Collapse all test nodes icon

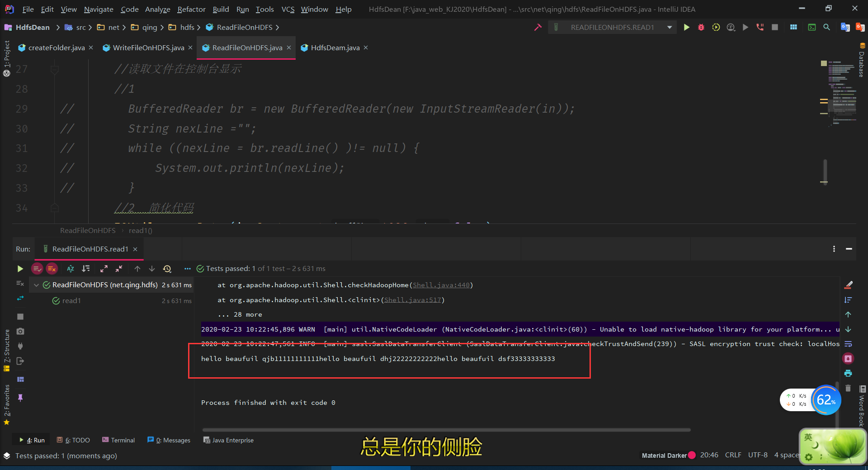tap(119, 269)
